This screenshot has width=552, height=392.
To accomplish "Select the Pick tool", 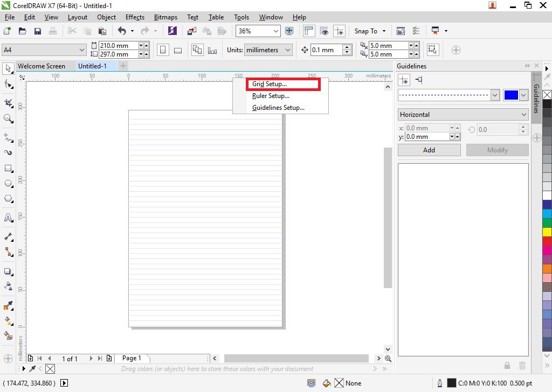I will click(x=8, y=68).
